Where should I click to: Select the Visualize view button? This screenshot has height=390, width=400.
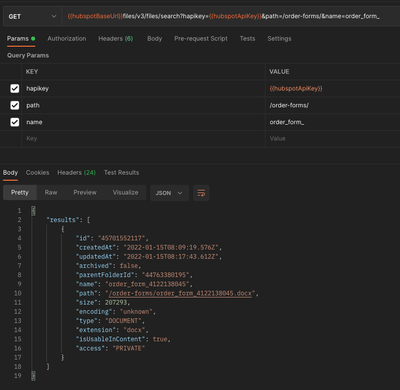pos(125,193)
